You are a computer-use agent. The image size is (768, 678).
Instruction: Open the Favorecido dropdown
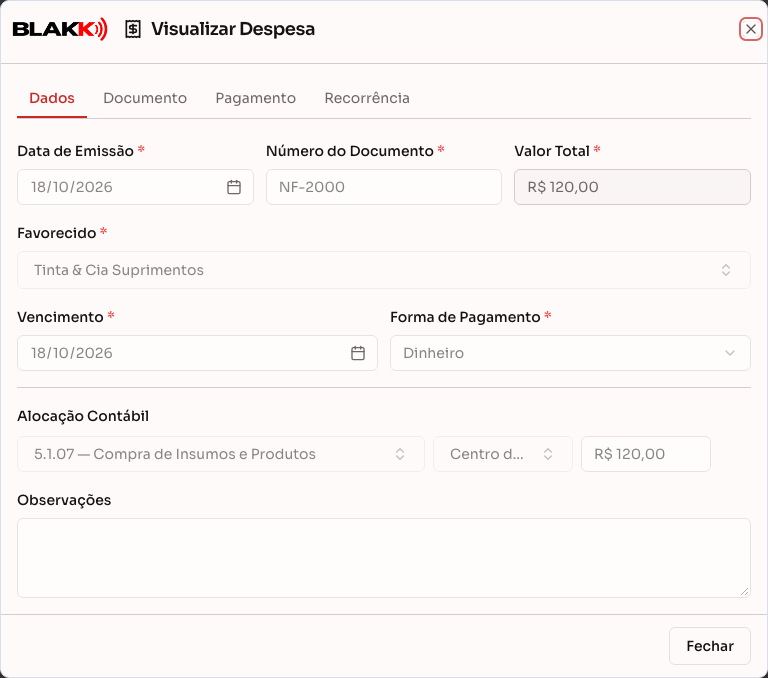[384, 270]
